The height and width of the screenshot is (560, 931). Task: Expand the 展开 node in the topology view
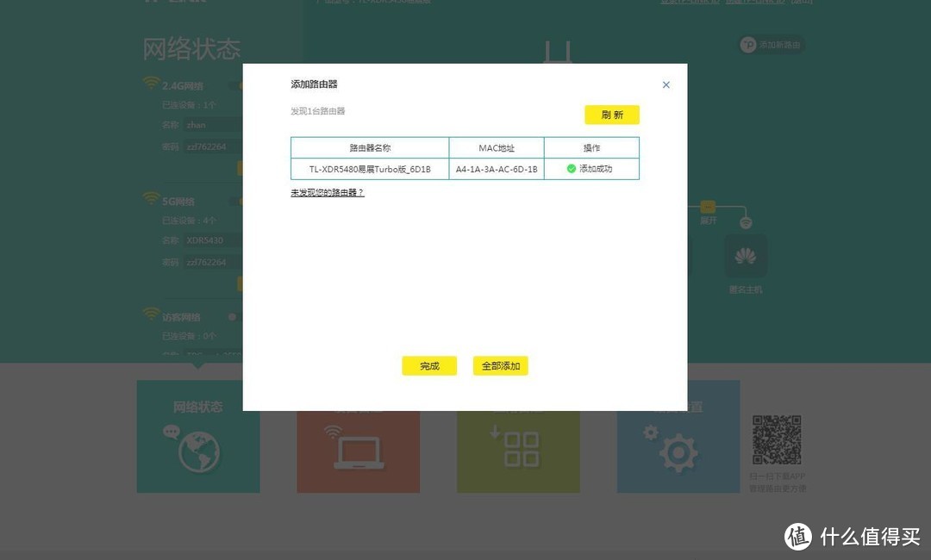pyautogui.click(x=706, y=207)
